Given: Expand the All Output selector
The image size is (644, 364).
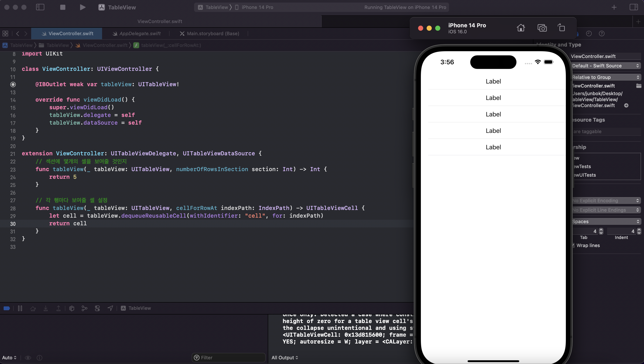Looking at the screenshot, I should tap(285, 358).
